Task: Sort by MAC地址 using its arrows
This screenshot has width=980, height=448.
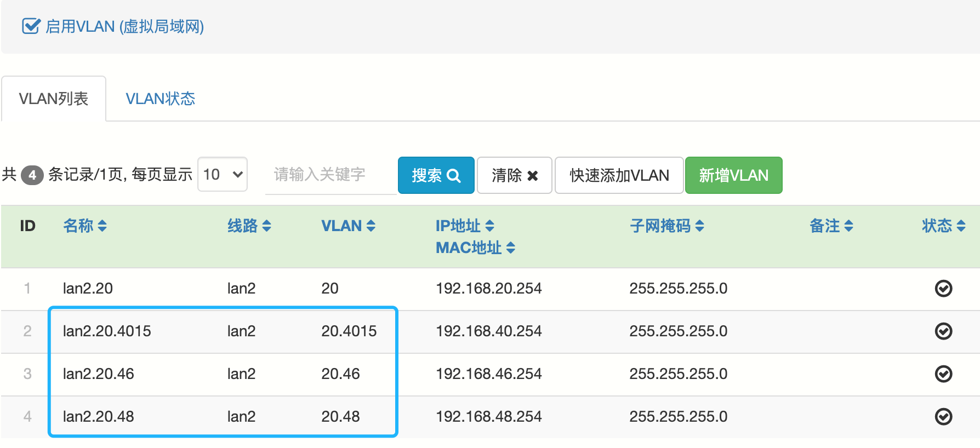Action: [510, 248]
